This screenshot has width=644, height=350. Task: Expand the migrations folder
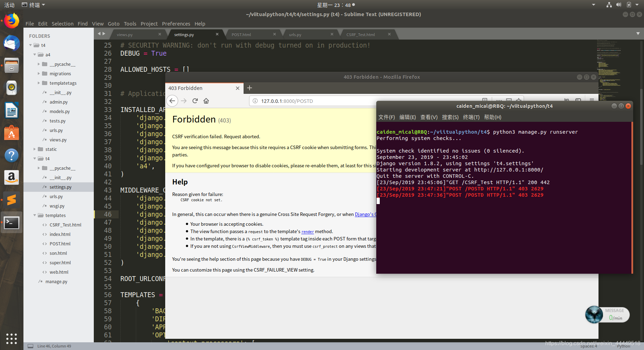click(x=39, y=73)
